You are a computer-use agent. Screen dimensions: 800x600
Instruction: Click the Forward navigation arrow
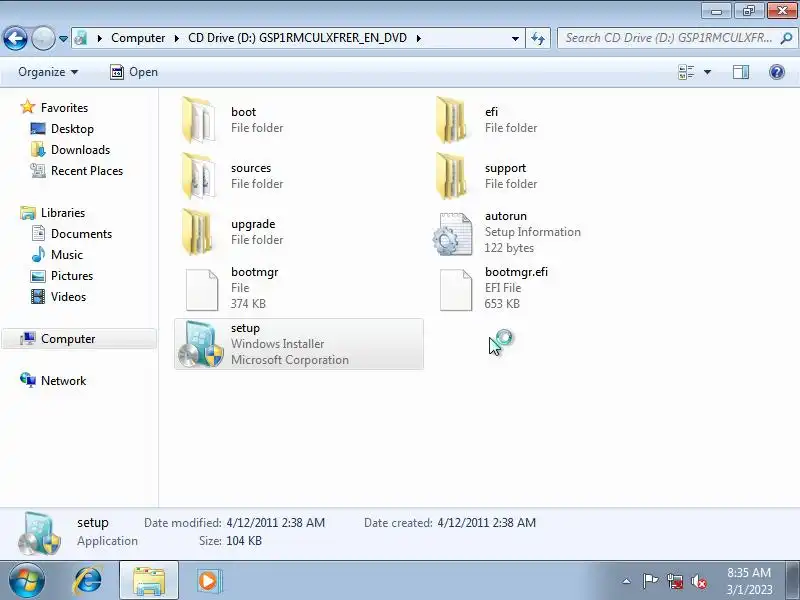click(43, 38)
